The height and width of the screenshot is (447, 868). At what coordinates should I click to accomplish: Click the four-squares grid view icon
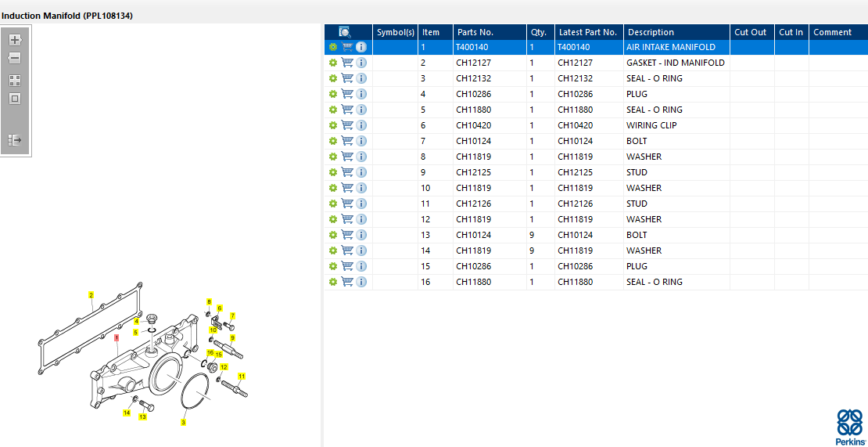click(15, 81)
